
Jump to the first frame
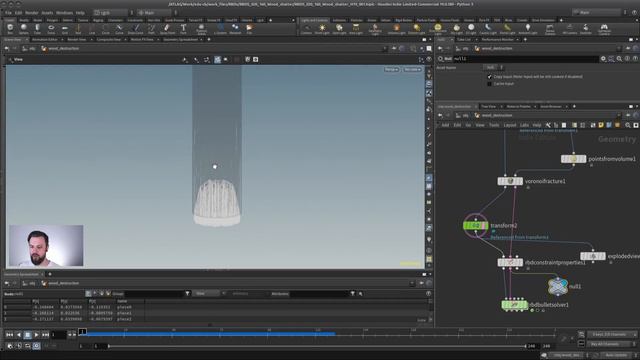click(9, 335)
